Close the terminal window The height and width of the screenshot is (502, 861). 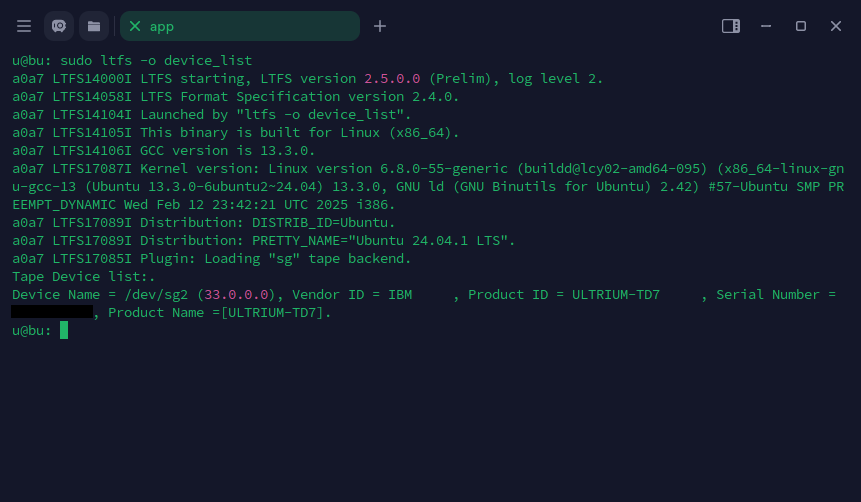tap(836, 26)
